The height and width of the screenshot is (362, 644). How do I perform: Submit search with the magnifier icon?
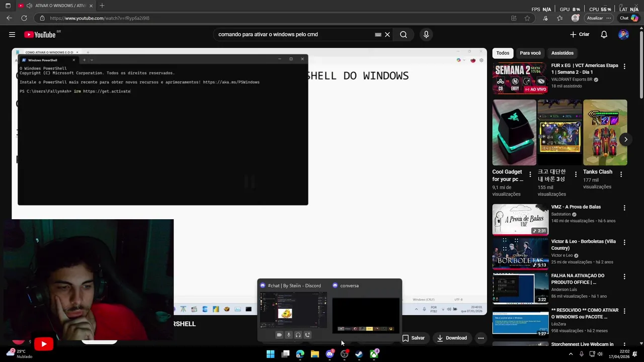pos(404,35)
